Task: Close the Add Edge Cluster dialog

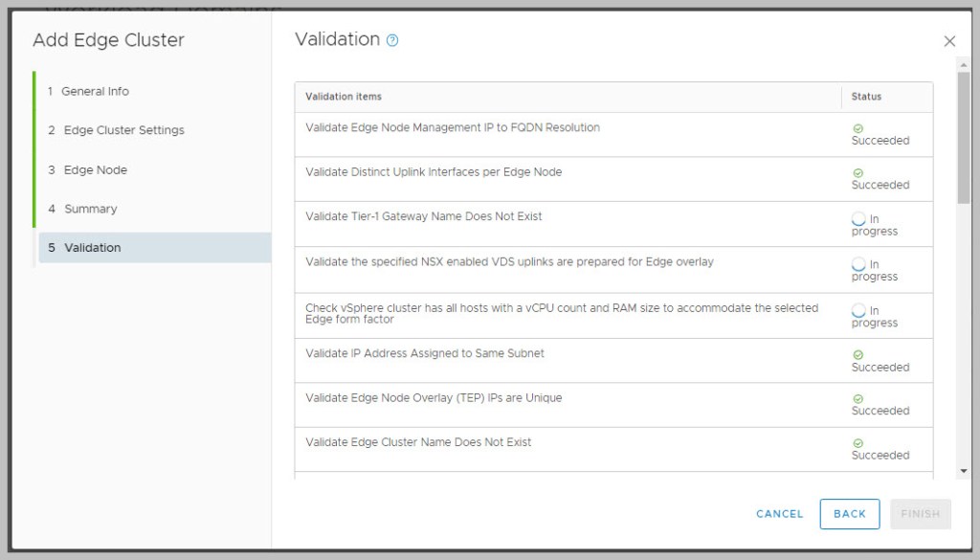Action: click(949, 41)
